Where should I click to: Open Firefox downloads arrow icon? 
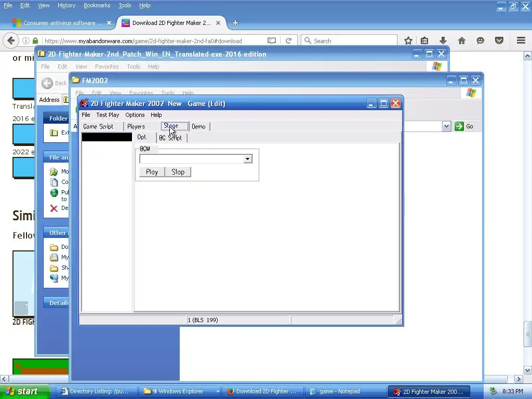(443, 41)
